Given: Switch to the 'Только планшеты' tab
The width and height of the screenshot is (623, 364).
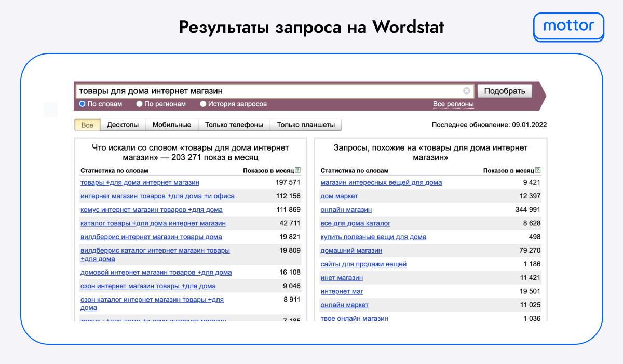Looking at the screenshot, I should (306, 125).
